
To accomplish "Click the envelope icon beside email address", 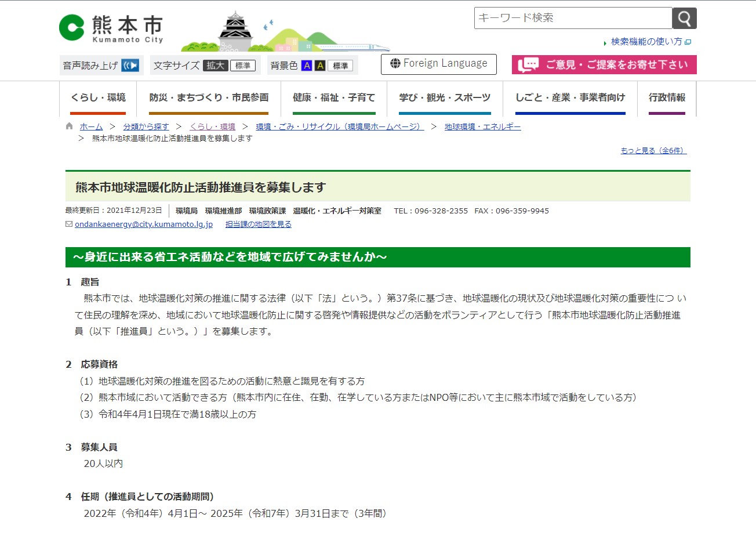I will pos(69,224).
